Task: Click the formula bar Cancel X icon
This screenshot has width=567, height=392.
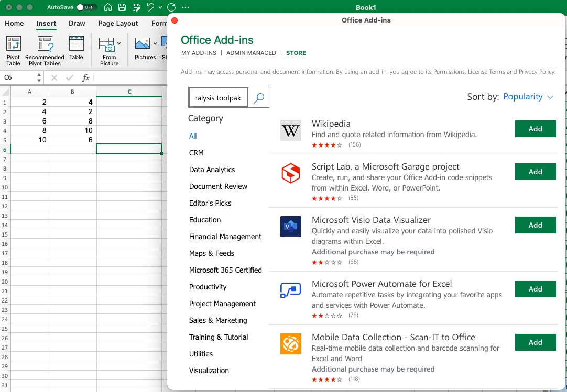Action: pos(54,77)
